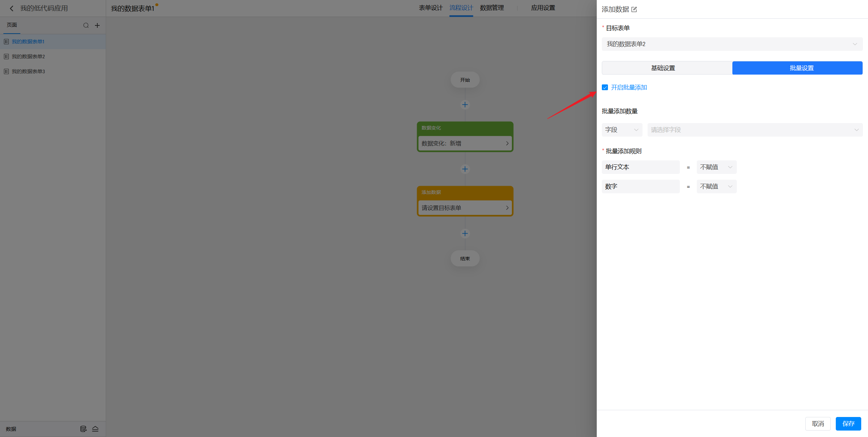This screenshot has height=437, width=868.
Task: Click the back arrow next to 我的低代码应用
Action: point(12,8)
